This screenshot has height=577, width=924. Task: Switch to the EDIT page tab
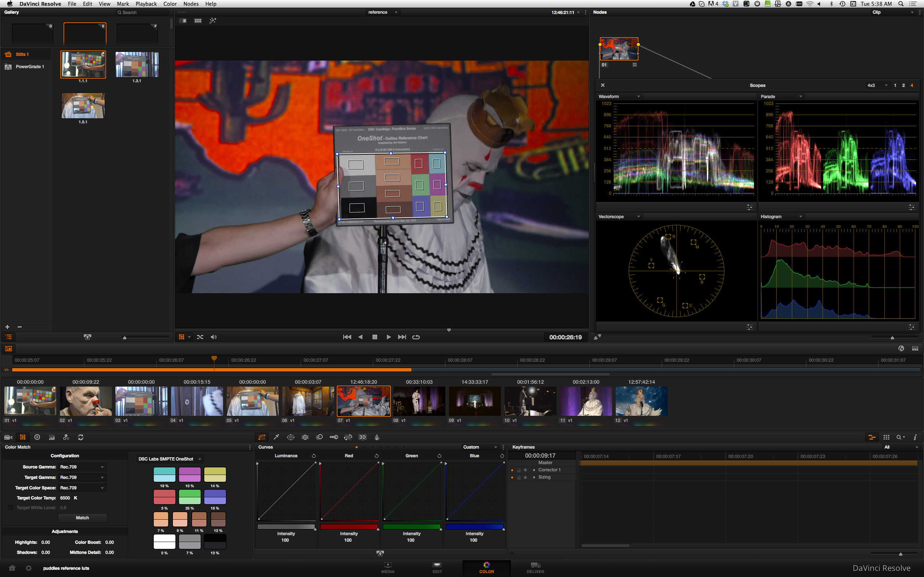coord(437,568)
